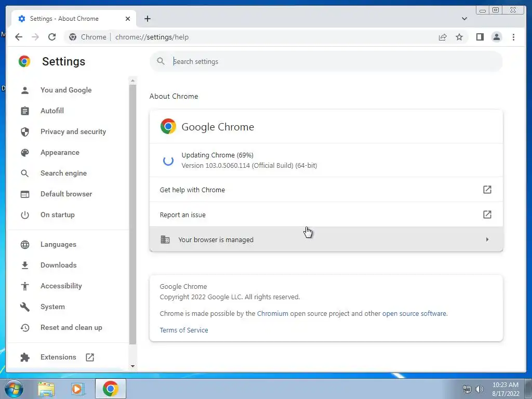Click the building icon in managed row
The width and height of the screenshot is (532, 399).
pos(165,240)
